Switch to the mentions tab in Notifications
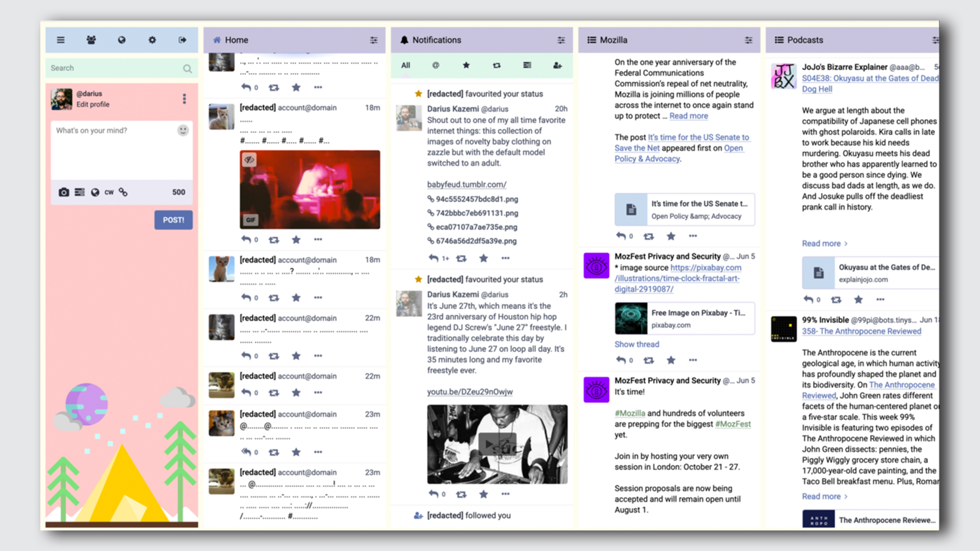 pos(436,65)
